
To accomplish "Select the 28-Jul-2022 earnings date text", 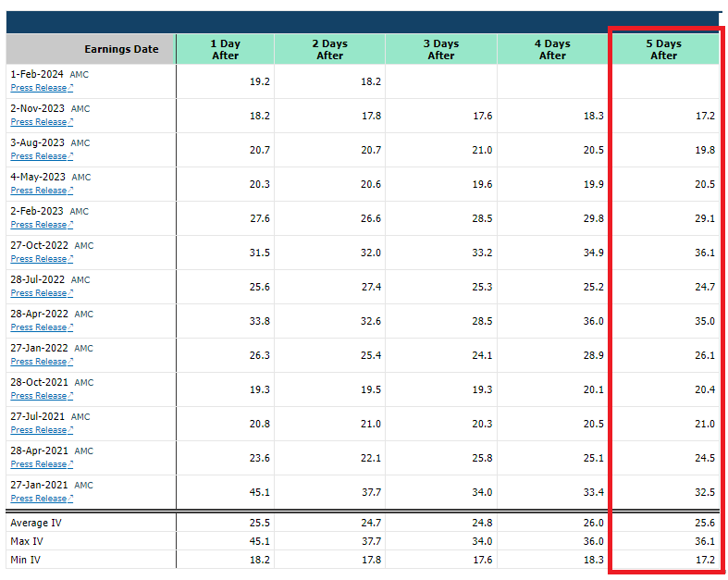I will pyautogui.click(x=38, y=280).
